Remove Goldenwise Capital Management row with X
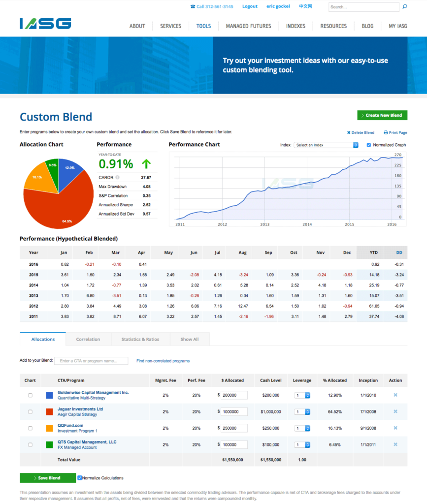The width and height of the screenshot is (427, 504). click(395, 395)
